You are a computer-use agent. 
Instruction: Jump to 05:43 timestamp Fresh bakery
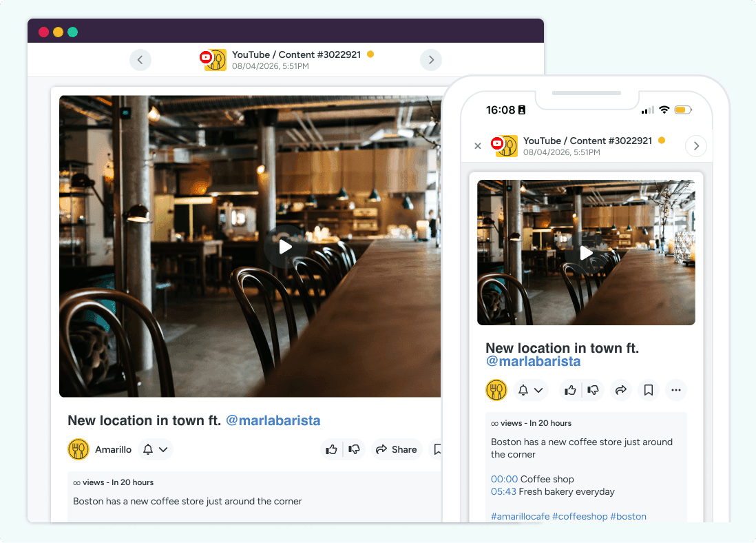point(503,492)
